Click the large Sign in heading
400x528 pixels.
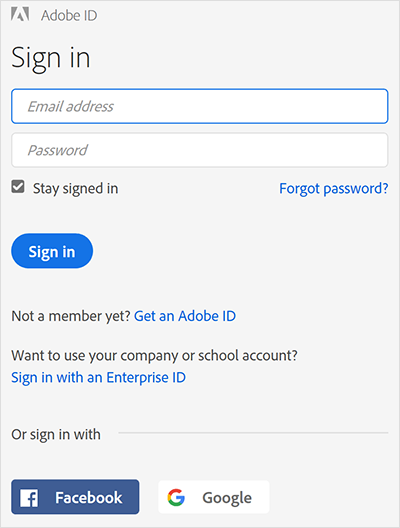51,58
